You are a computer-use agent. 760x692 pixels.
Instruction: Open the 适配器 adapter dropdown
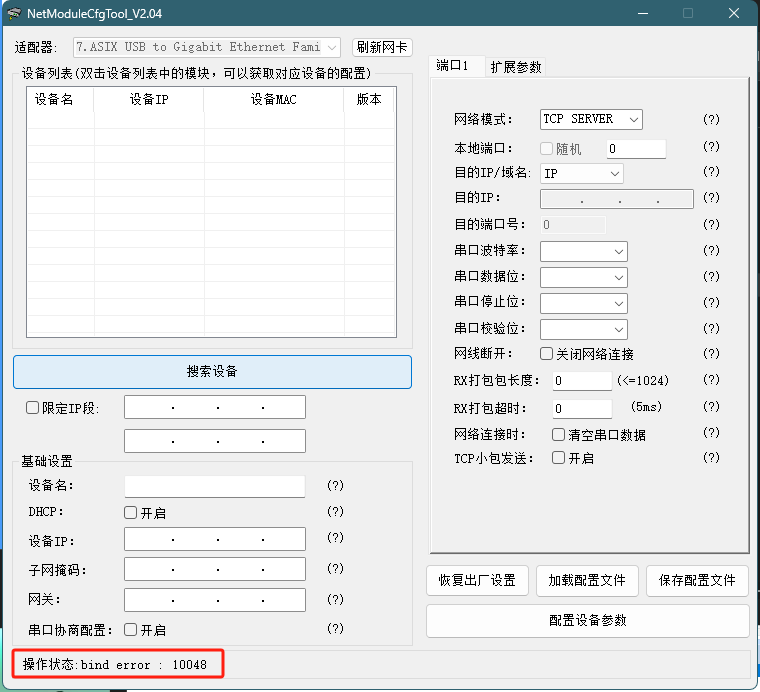tap(207, 47)
